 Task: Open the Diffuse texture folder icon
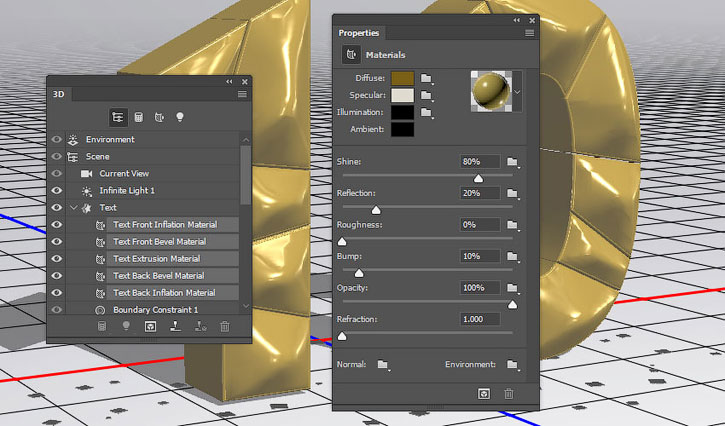click(426, 78)
